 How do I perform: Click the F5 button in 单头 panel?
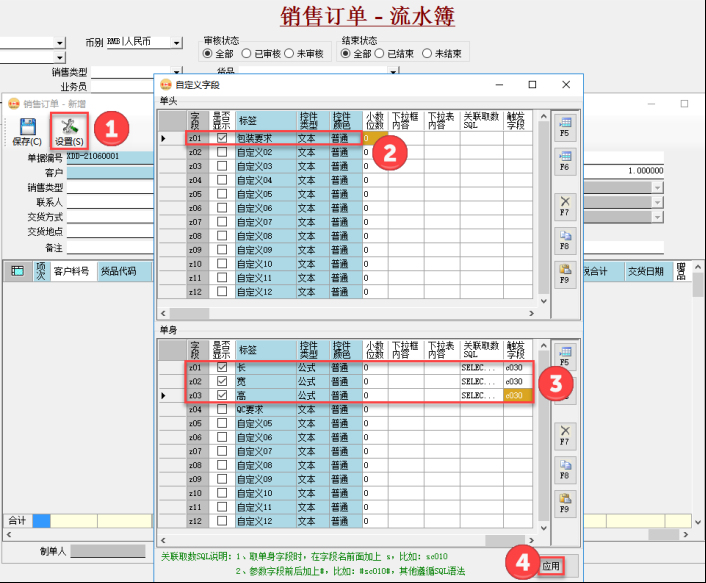565,127
